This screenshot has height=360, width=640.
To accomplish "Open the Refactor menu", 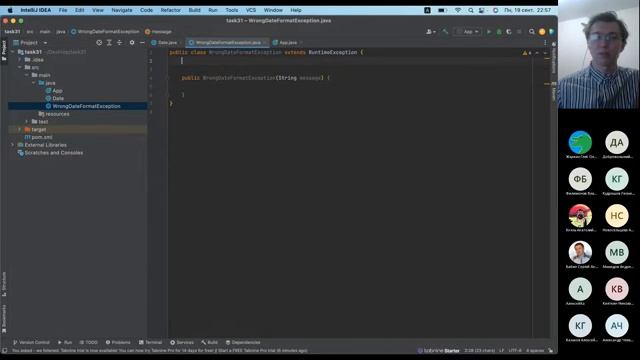I will 171,10.
